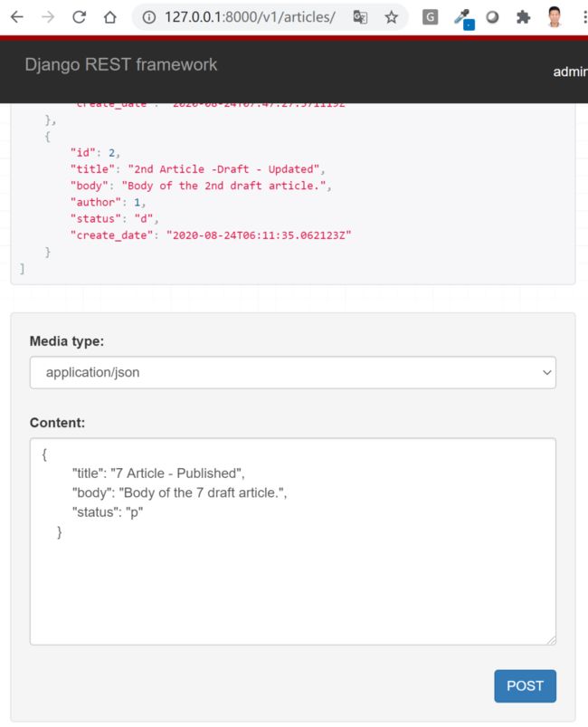Click the Content label

click(58, 423)
